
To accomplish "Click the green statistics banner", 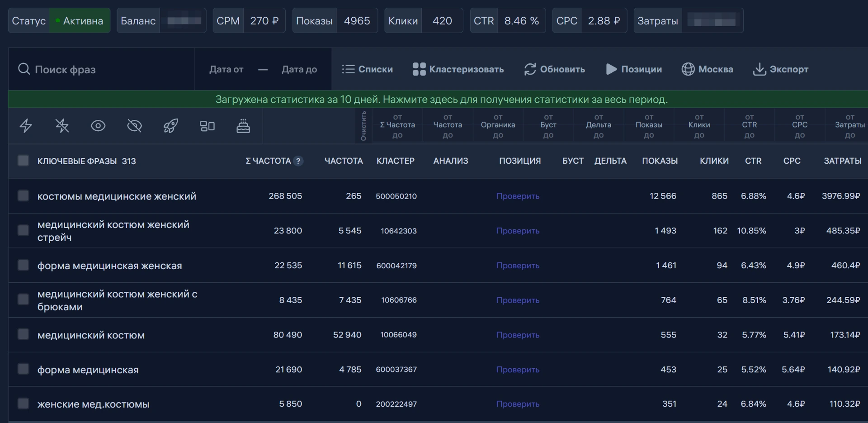I will tap(438, 99).
